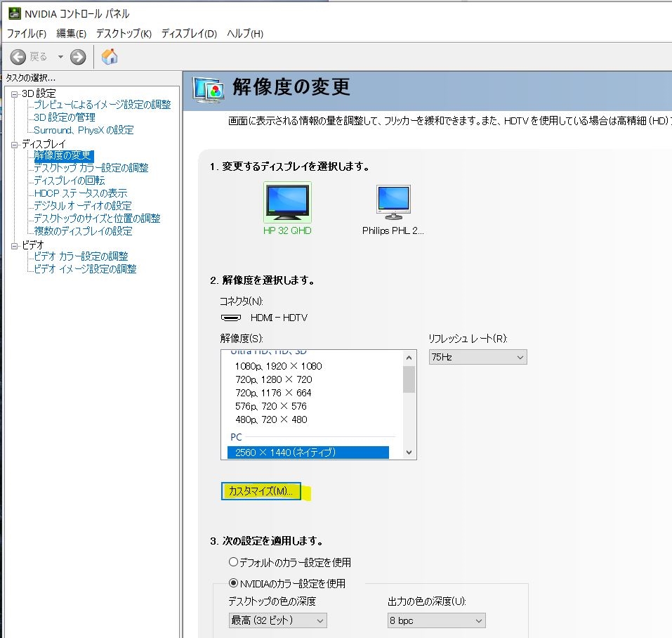Open the 出力の色の深度 8 bpc dropdown
Viewport: 672px width, 638px height.
pos(437,620)
